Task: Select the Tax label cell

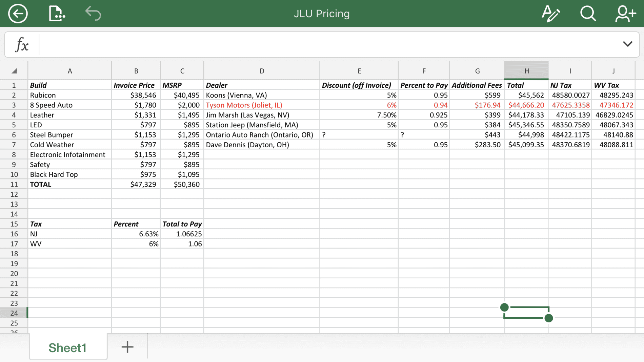Action: tap(70, 224)
